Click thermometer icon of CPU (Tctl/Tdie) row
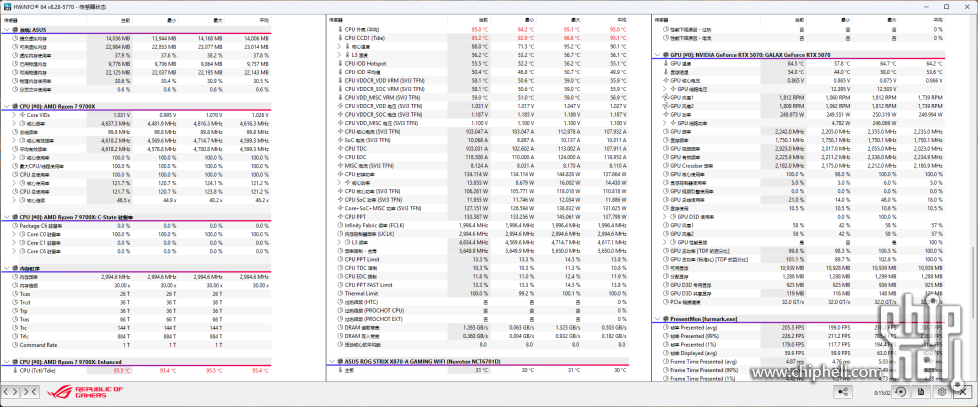This screenshot has width=978, height=407. 15,370
